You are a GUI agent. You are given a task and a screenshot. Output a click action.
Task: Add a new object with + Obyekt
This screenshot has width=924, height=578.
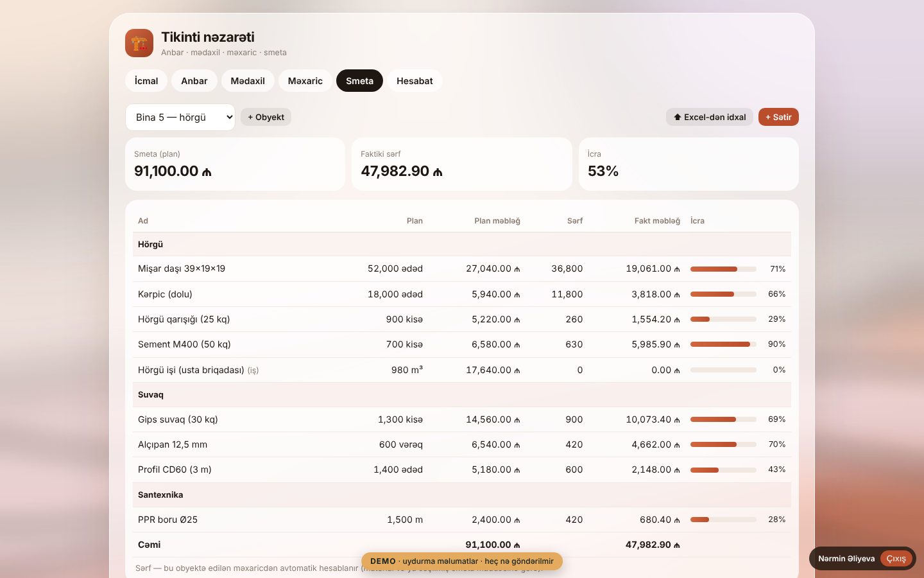coord(266,117)
